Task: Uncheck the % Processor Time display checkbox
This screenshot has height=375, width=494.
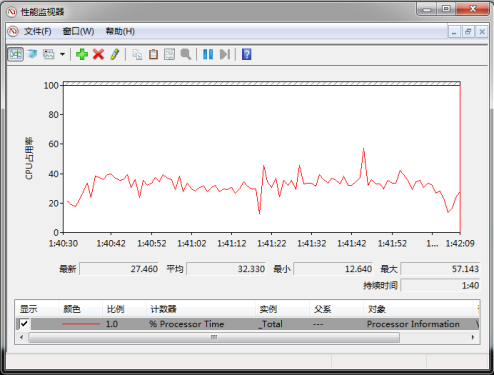Action: click(24, 324)
